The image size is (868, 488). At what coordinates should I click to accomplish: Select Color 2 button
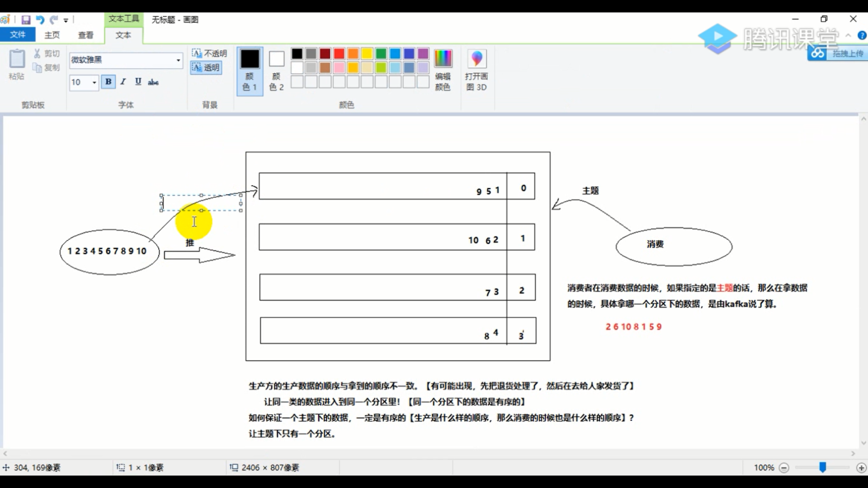click(x=276, y=71)
